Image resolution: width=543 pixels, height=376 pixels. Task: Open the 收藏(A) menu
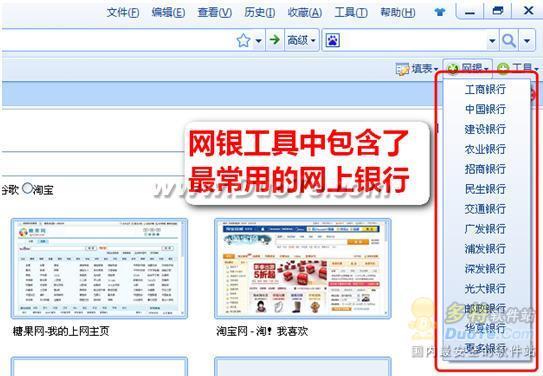click(x=305, y=12)
